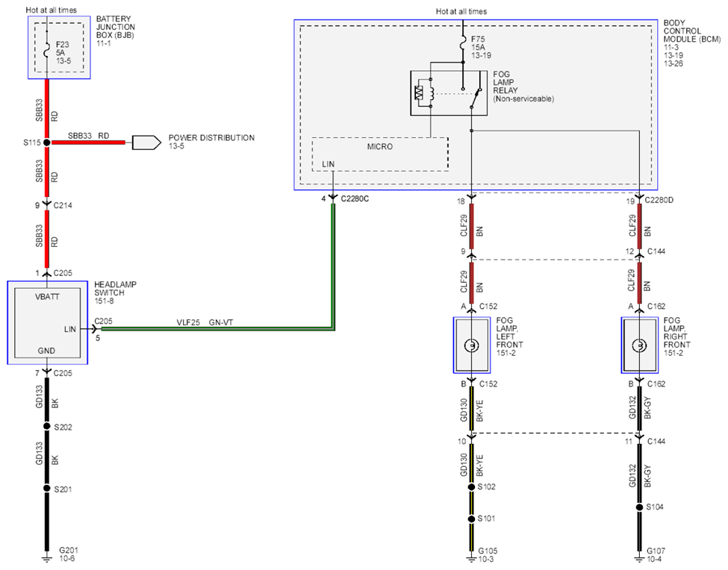Select the S202 splice node
The height and width of the screenshot is (570, 728).
pos(46,426)
